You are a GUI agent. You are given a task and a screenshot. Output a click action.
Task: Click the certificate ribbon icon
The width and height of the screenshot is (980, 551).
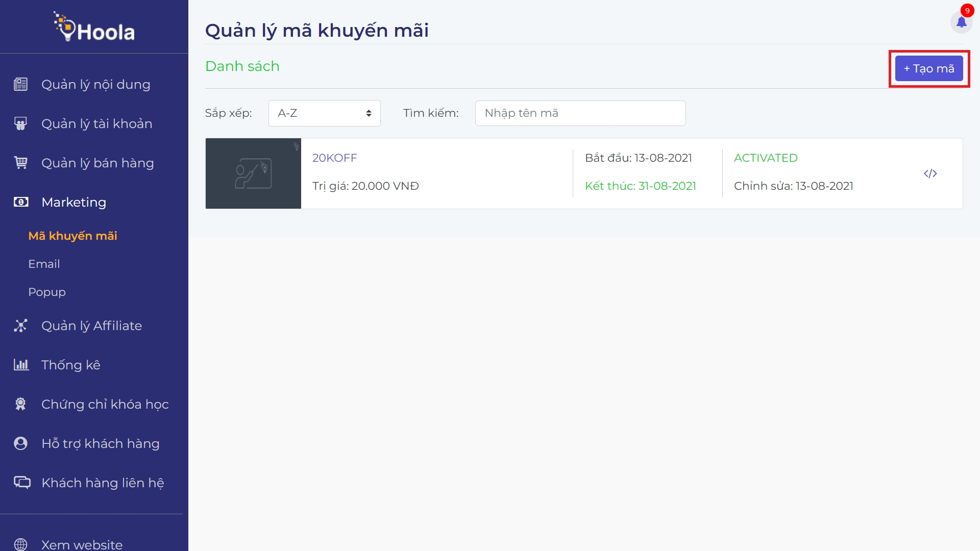pyautogui.click(x=21, y=404)
